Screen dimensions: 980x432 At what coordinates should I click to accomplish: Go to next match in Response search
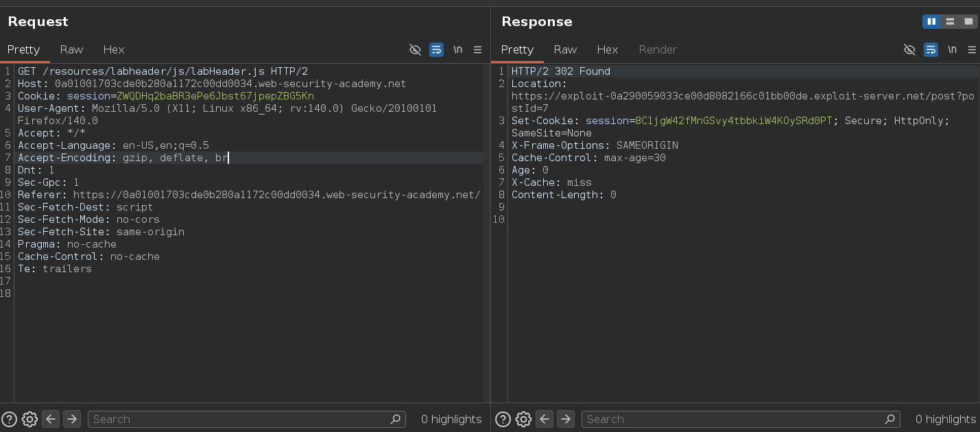point(566,419)
